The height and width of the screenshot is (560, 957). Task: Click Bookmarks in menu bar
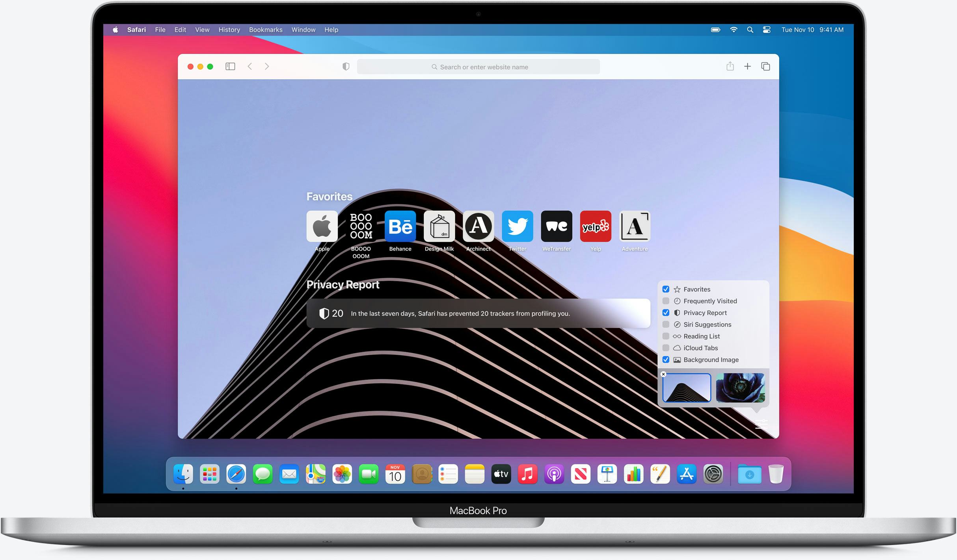tap(265, 29)
